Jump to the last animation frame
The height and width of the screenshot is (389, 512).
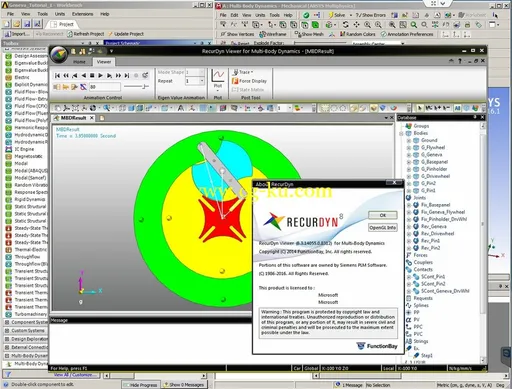pos(127,76)
